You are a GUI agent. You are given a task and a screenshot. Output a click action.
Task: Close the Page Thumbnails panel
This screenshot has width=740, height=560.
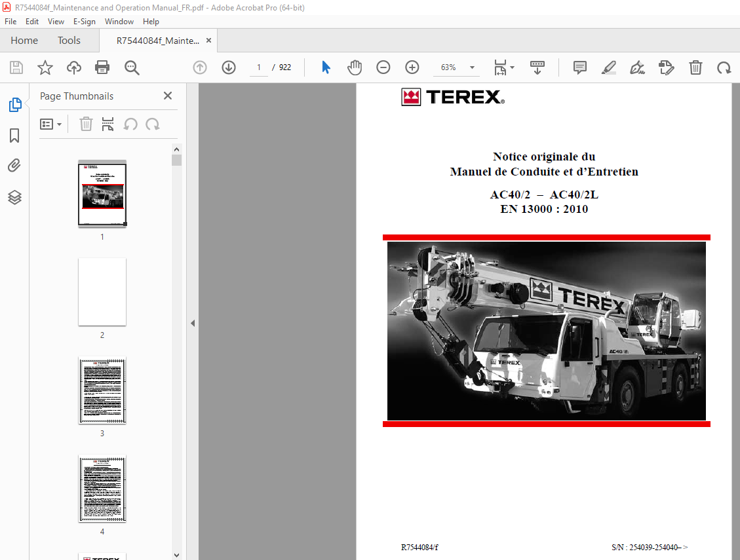click(x=168, y=96)
